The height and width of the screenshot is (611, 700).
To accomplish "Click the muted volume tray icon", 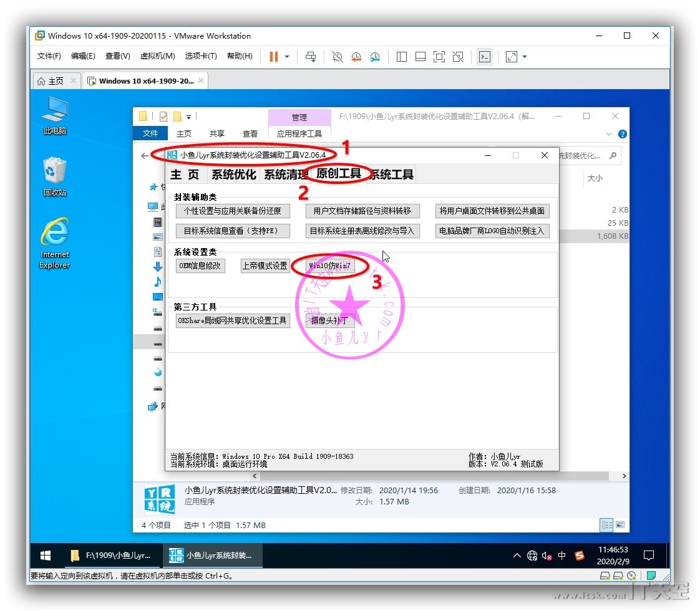I will tap(547, 556).
